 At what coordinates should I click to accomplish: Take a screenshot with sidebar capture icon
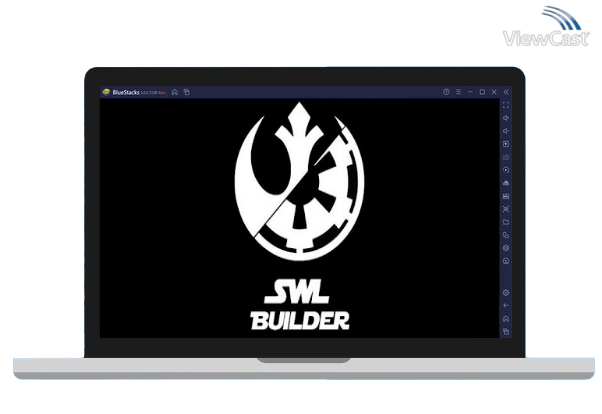point(506,209)
